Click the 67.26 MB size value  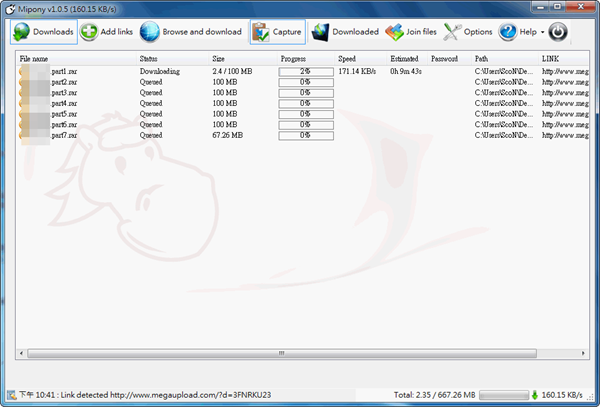coord(228,135)
